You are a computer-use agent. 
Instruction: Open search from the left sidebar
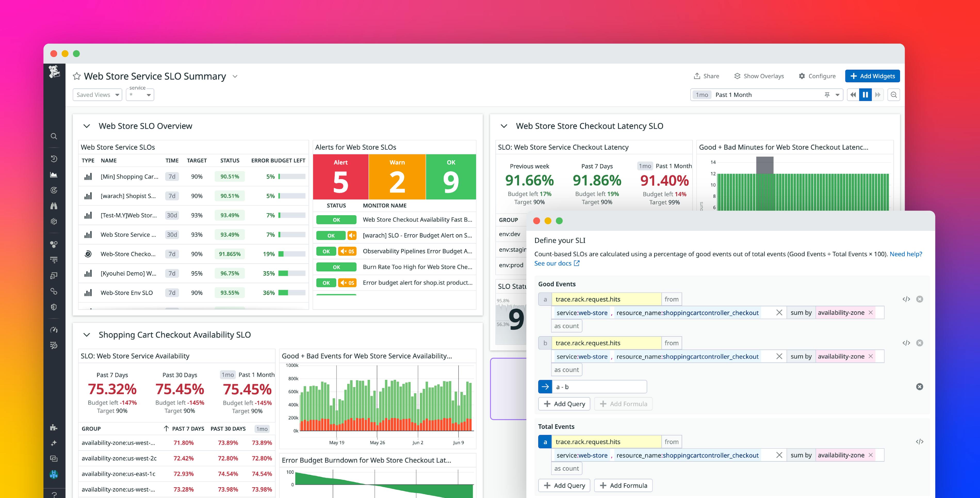pos(54,136)
